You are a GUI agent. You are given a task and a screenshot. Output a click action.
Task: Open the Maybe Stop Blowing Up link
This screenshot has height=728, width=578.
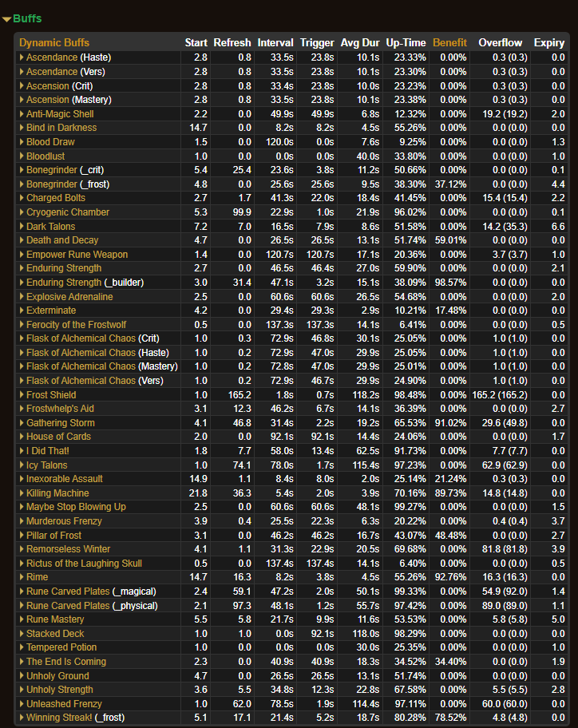pos(76,507)
